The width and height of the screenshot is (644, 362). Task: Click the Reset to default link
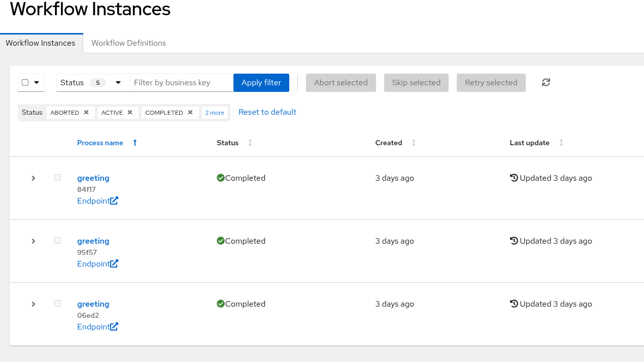pos(267,112)
